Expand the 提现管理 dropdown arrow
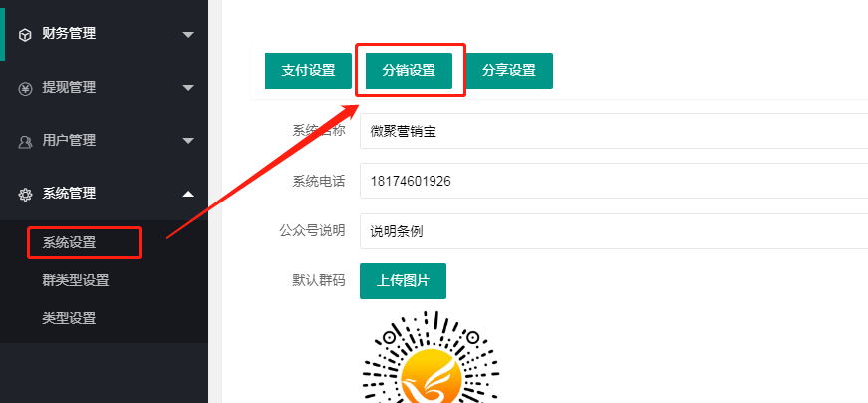This screenshot has width=868, height=403. (x=188, y=88)
